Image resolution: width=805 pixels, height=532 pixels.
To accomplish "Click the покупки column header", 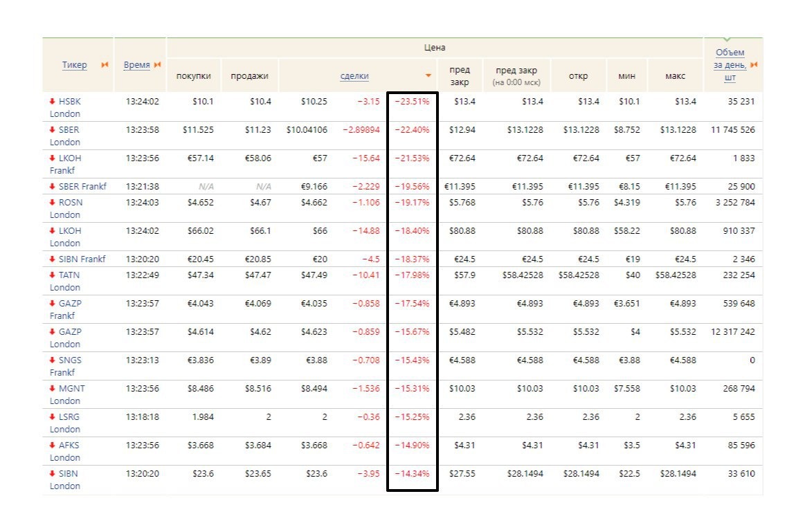I will pyautogui.click(x=194, y=76).
